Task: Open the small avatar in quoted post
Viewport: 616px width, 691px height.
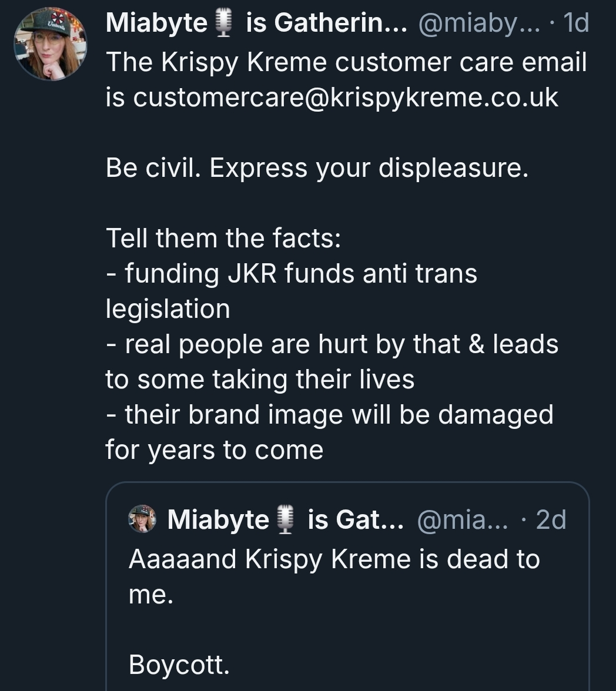Action: pos(142,519)
